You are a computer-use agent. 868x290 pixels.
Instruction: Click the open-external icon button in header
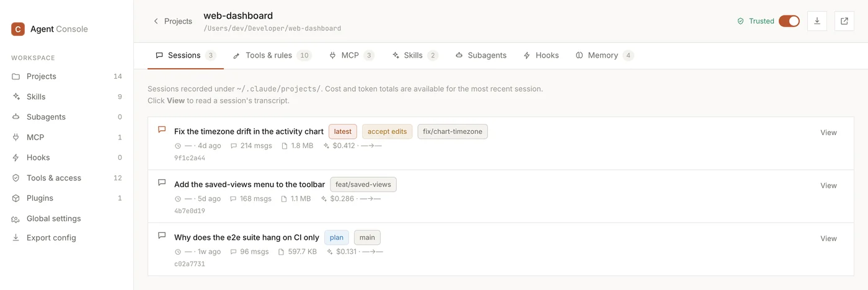pyautogui.click(x=844, y=21)
